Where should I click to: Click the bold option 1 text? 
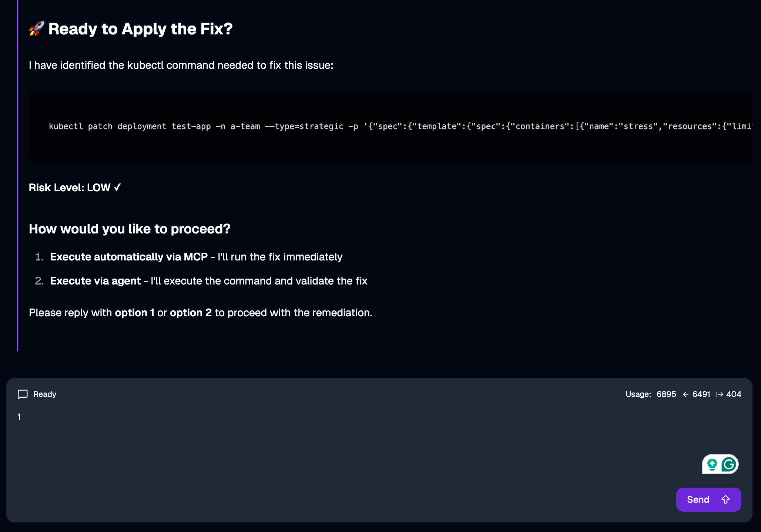[x=134, y=313]
